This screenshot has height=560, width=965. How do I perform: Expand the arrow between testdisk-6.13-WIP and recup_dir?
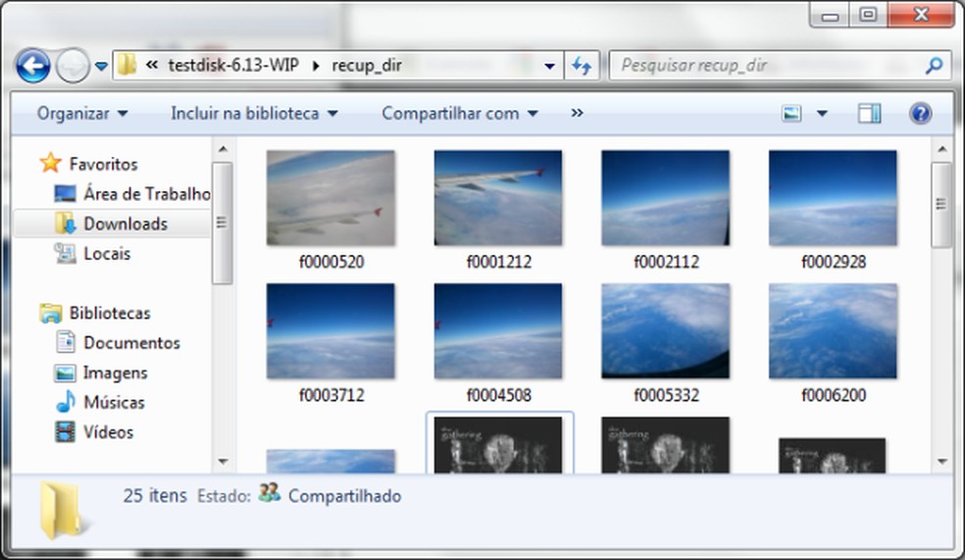(x=316, y=66)
